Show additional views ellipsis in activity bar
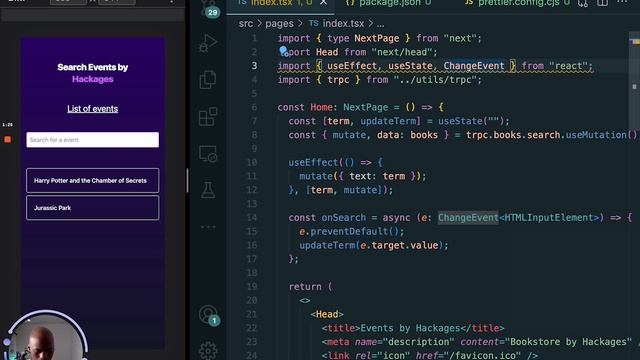This screenshot has height=360, width=640. click(208, 227)
